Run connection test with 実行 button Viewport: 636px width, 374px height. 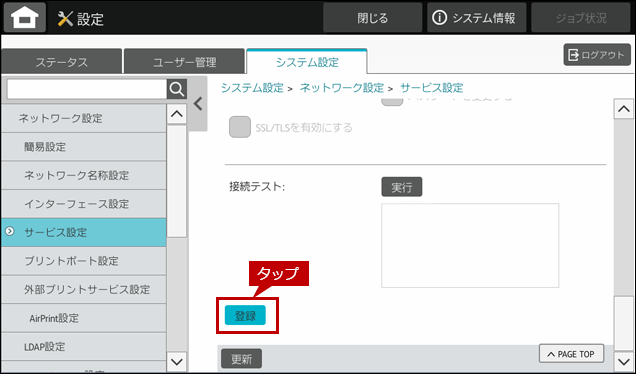(402, 187)
